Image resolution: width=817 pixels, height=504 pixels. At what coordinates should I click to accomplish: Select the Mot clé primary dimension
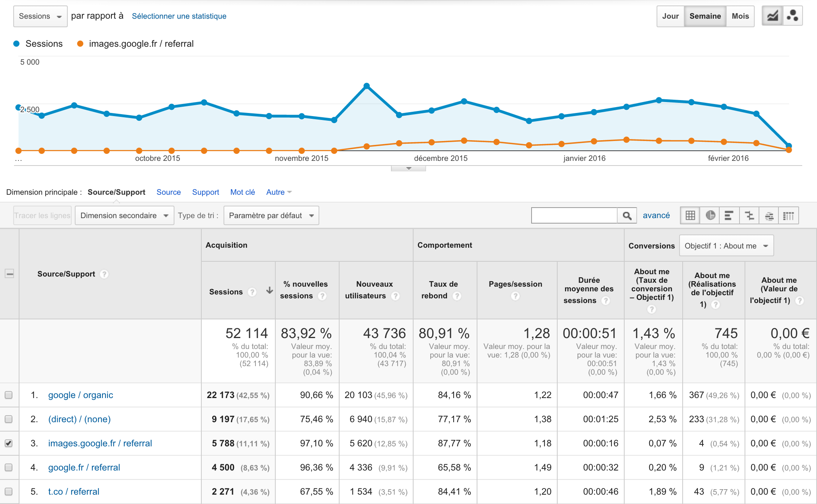coord(242,192)
